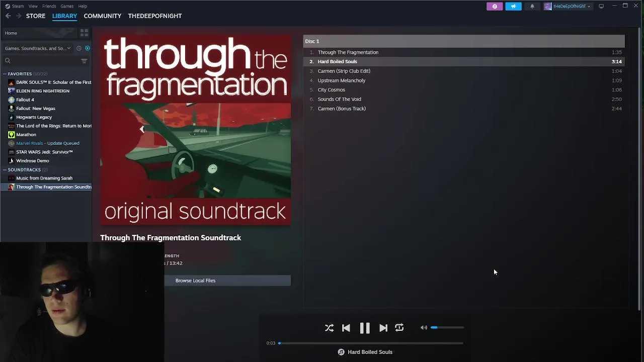The height and width of the screenshot is (362, 644).
Task: Click the purple icon button in title bar
Action: (495, 6)
